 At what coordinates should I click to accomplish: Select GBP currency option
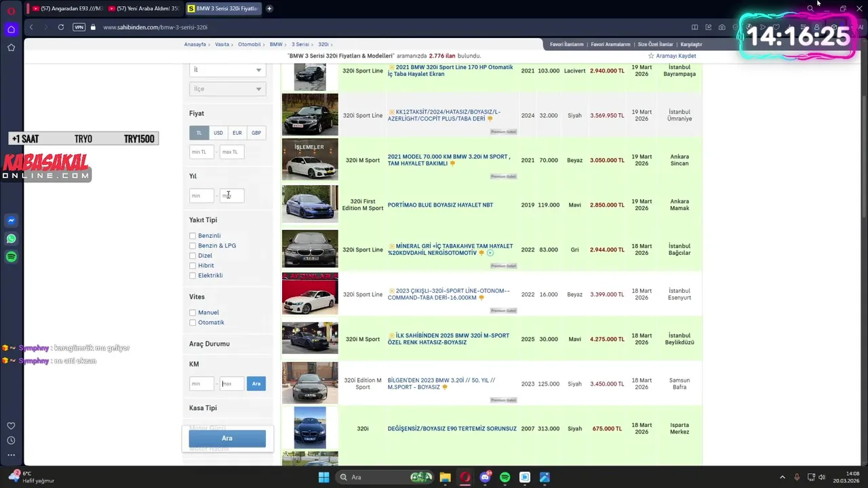(x=256, y=133)
